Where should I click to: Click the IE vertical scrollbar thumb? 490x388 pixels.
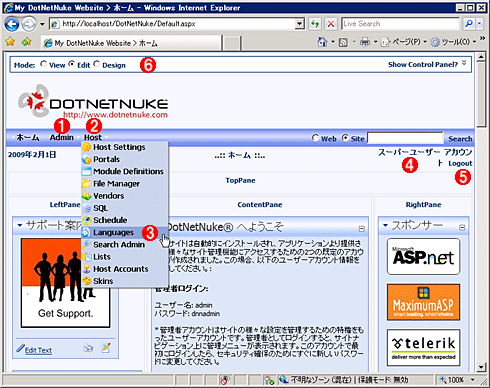[481, 95]
